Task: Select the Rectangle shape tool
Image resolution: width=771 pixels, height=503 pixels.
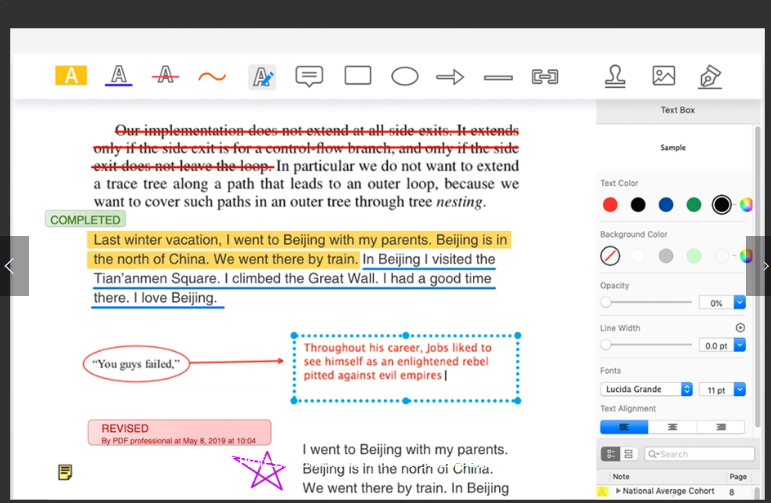Action: click(358, 76)
